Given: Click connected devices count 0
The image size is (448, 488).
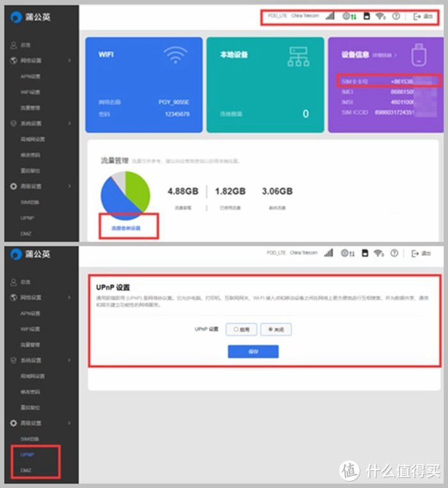Looking at the screenshot, I should pos(306,114).
